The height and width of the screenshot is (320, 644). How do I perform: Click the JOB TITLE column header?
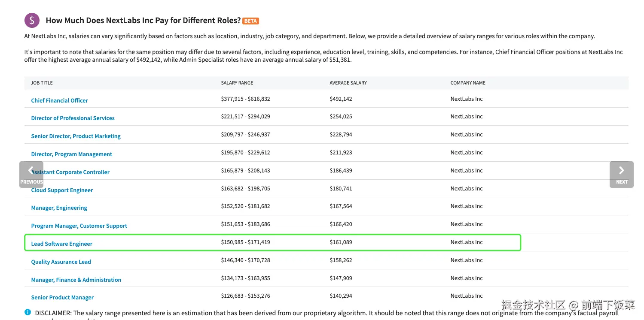[x=42, y=83]
